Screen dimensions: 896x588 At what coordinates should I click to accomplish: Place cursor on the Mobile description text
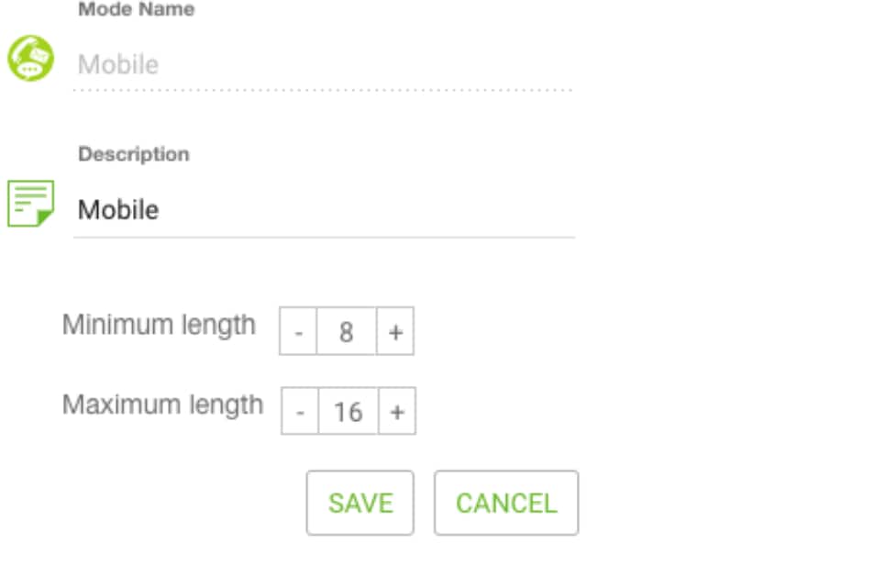click(x=118, y=210)
